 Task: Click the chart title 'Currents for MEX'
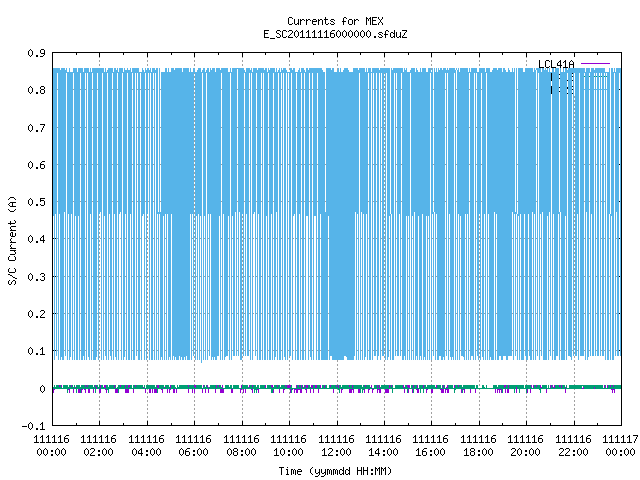335,21
